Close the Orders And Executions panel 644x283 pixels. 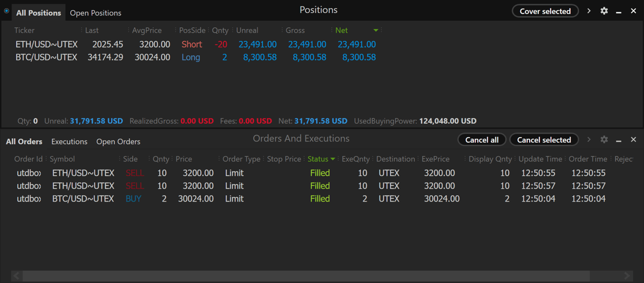click(633, 139)
